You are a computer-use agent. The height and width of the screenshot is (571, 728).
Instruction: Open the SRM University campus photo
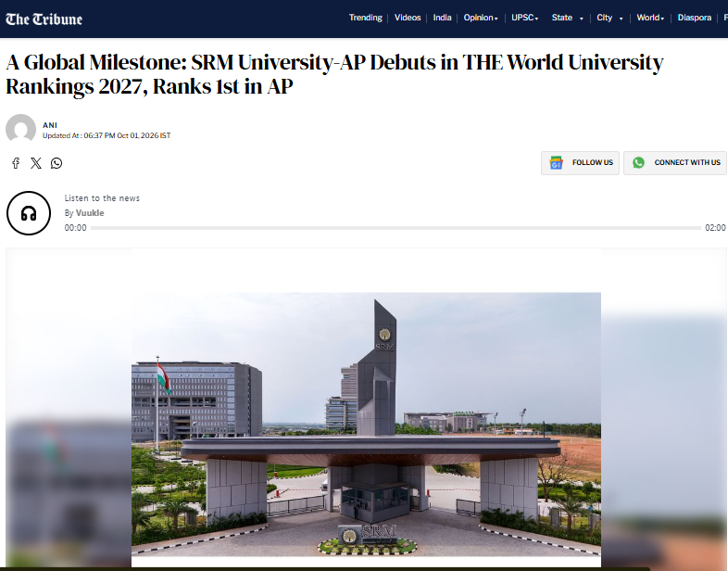pyautogui.click(x=366, y=424)
